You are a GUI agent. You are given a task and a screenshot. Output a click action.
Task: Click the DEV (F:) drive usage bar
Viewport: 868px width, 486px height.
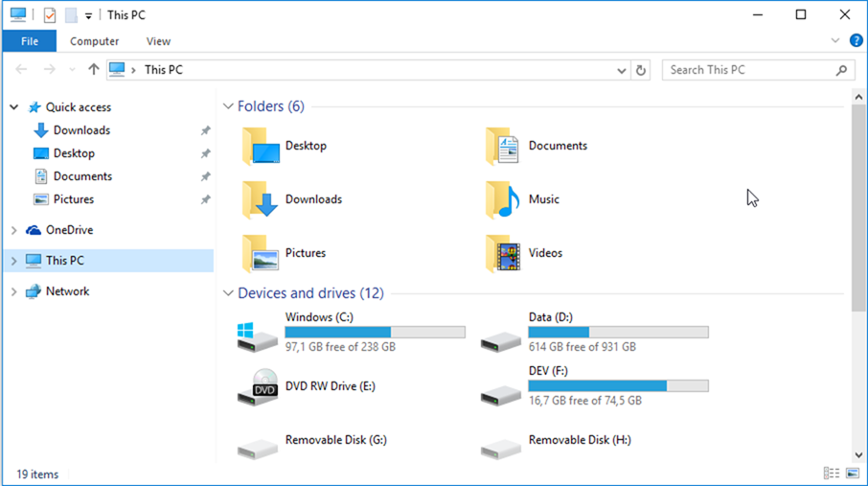click(618, 386)
